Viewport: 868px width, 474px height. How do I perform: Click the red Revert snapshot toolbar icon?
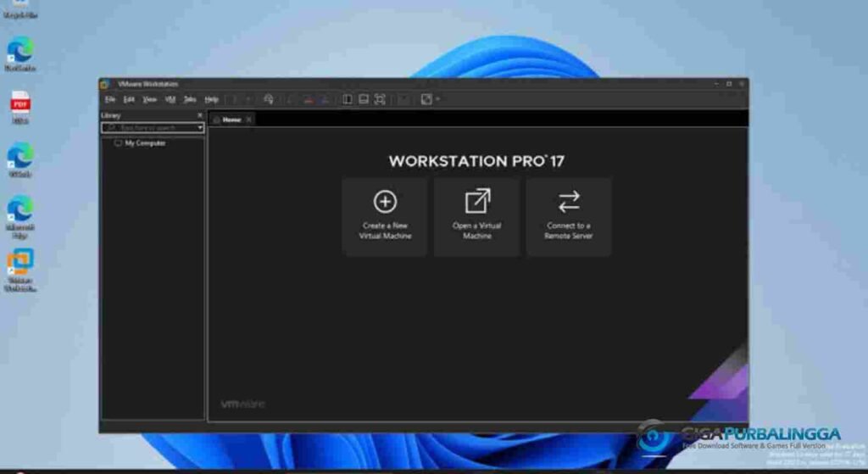click(x=309, y=100)
